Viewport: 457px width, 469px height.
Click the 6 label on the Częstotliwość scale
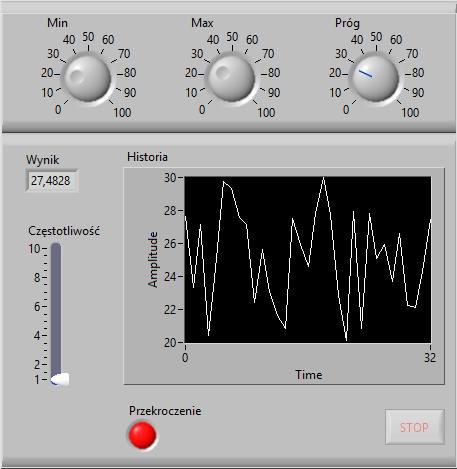coord(37,307)
